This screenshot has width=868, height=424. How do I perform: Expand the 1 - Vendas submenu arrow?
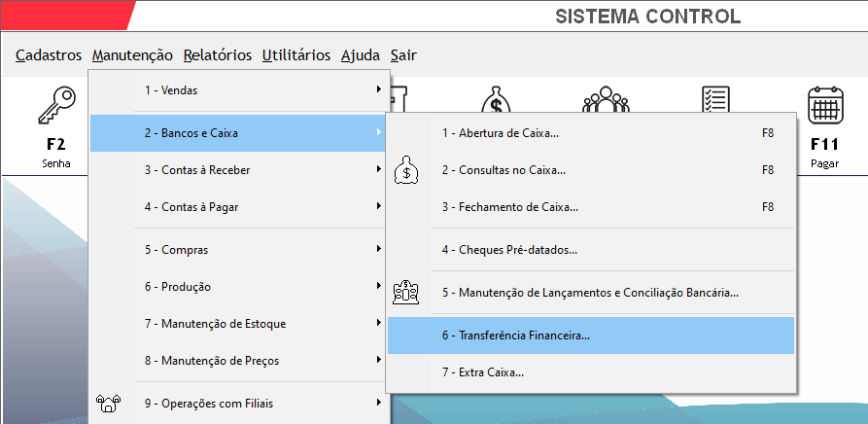[x=379, y=89]
